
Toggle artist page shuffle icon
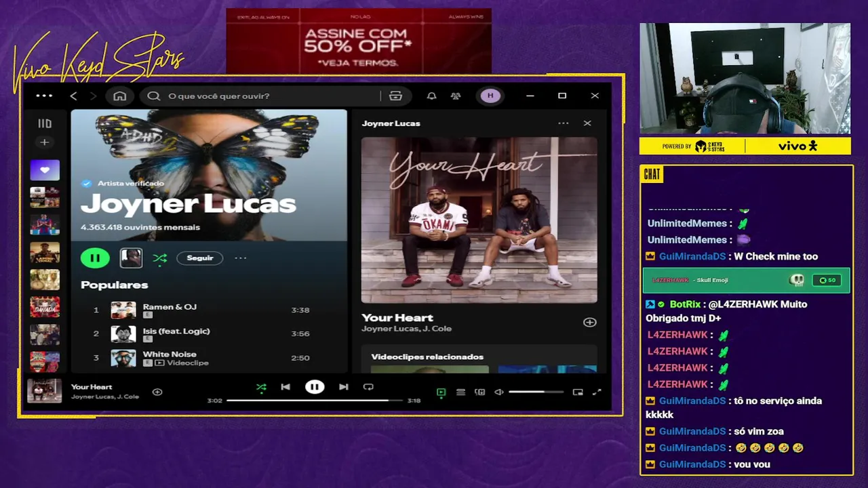pos(160,258)
